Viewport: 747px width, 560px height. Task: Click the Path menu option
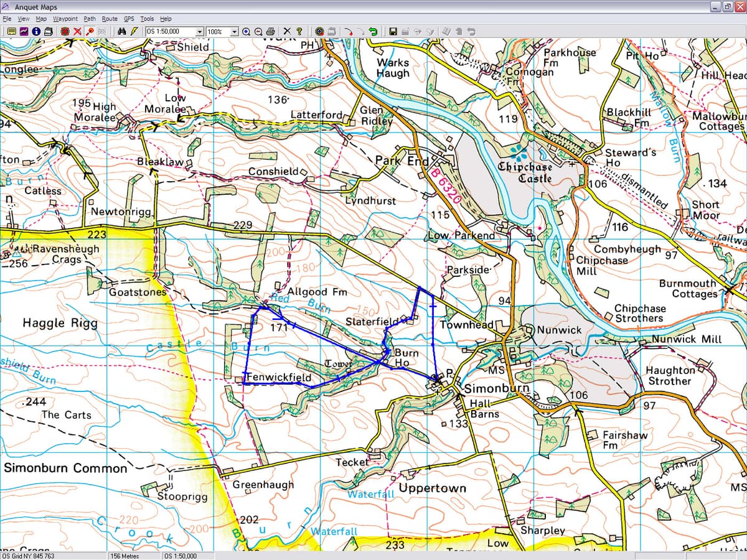(89, 18)
